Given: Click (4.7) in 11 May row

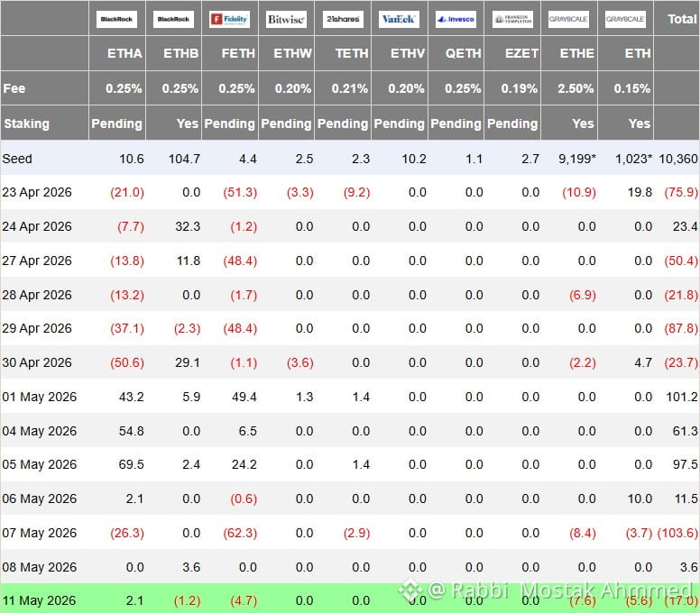Looking at the screenshot, I should coord(244,601).
